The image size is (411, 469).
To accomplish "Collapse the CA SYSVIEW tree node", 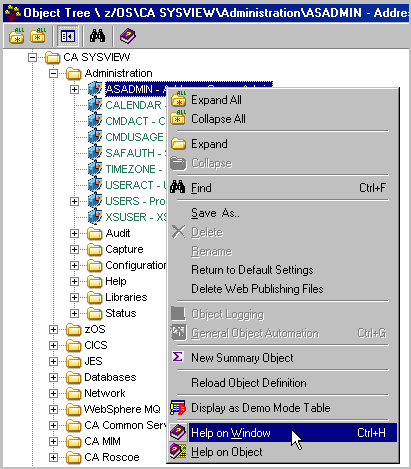I will click(x=32, y=57).
